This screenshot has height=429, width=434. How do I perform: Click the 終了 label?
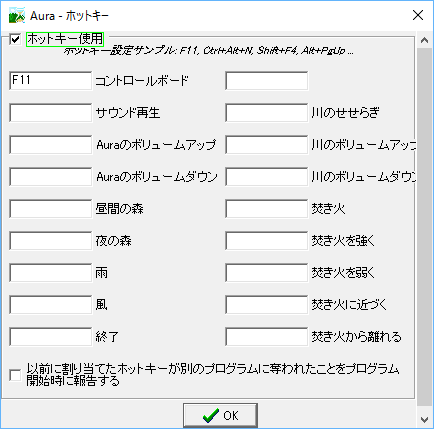point(107,337)
